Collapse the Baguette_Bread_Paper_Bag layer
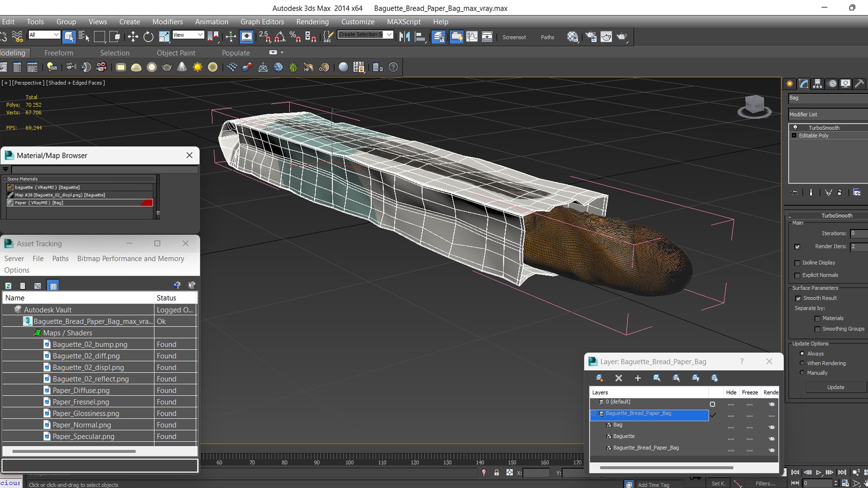Image resolution: width=868 pixels, height=488 pixels. [594, 413]
